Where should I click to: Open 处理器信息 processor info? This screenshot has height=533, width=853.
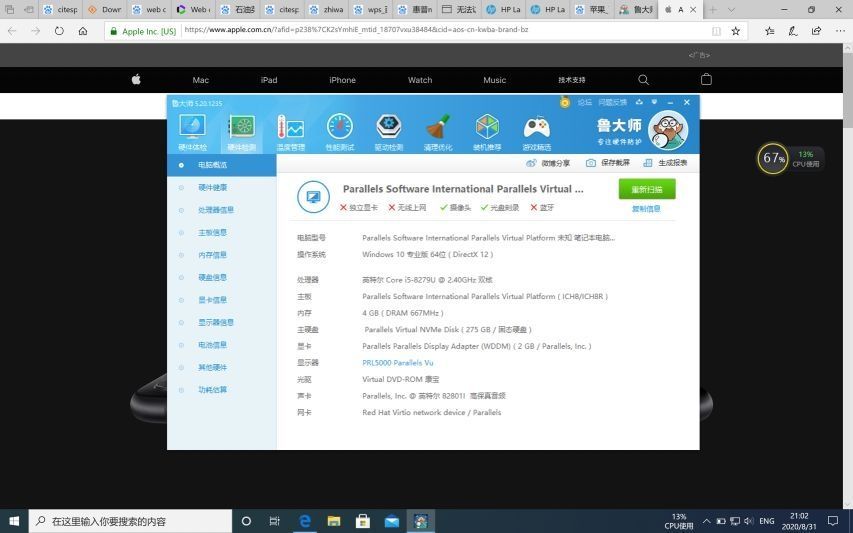point(221,210)
